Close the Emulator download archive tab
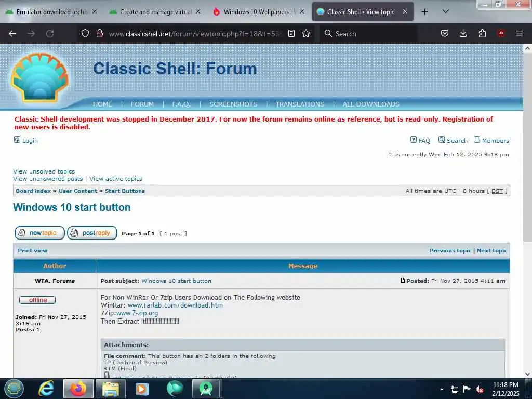Image resolution: width=532 pixels, height=399 pixels. click(95, 11)
